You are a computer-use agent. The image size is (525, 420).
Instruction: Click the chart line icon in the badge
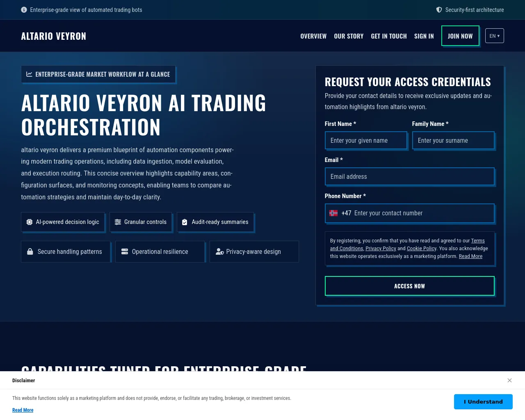pyautogui.click(x=30, y=74)
